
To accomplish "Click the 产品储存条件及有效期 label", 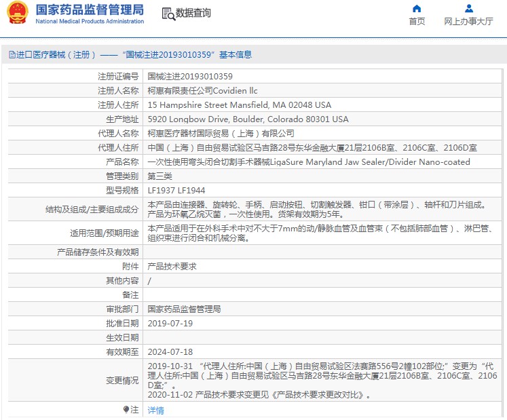I will click(98, 252).
